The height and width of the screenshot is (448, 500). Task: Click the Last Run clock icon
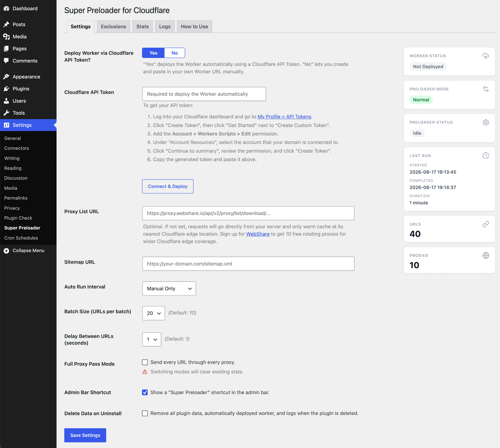pyautogui.click(x=486, y=156)
